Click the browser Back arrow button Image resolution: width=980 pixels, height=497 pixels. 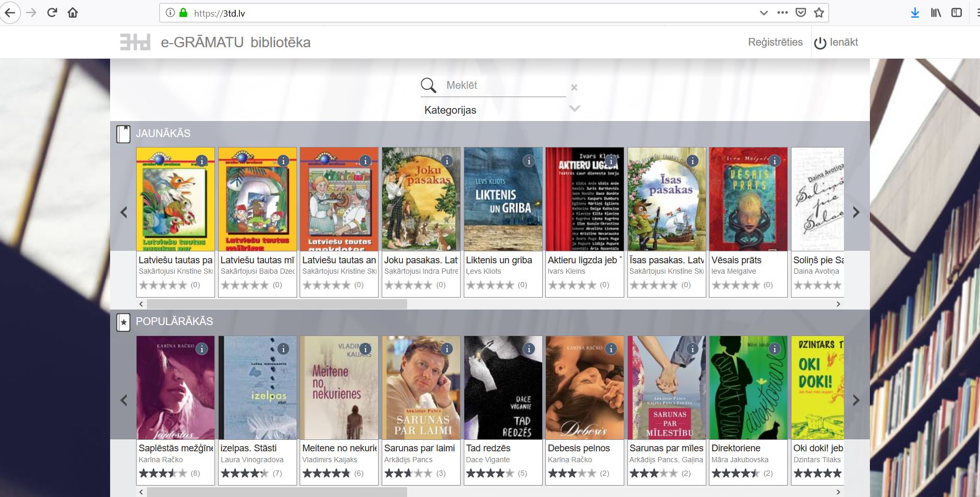tap(10, 12)
